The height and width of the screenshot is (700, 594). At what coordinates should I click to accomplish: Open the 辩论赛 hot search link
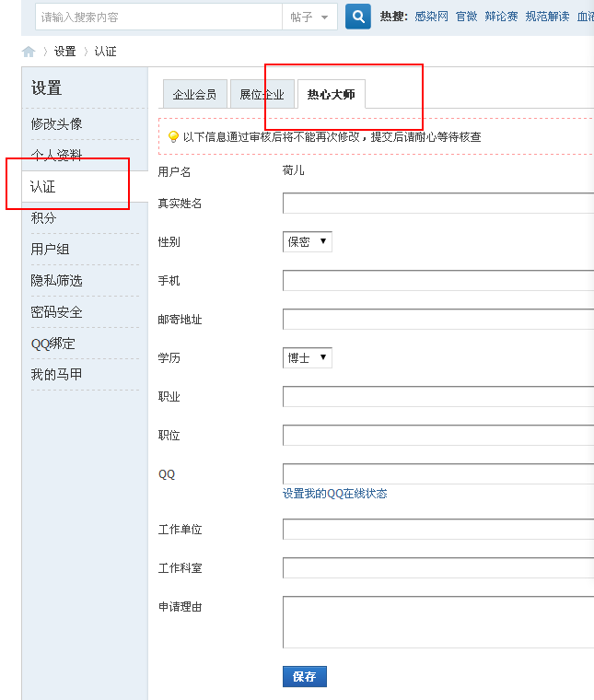[x=502, y=17]
